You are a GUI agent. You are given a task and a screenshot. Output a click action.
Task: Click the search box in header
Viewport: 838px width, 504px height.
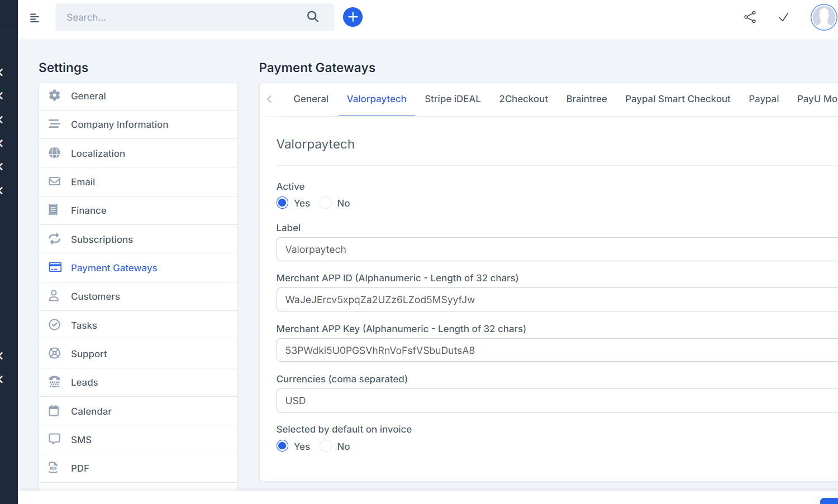(x=184, y=17)
